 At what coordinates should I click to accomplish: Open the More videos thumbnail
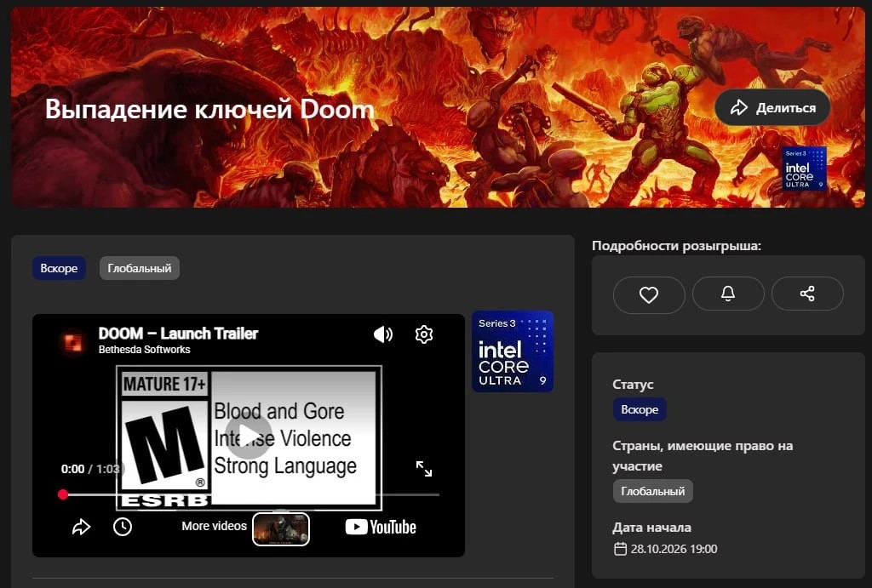click(x=281, y=528)
